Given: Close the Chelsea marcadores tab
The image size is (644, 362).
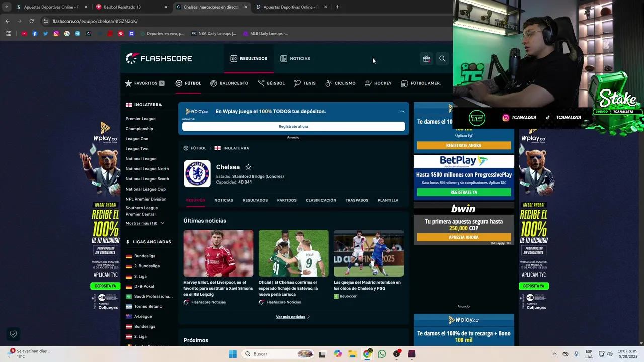Looking at the screenshot, I should [x=246, y=7].
